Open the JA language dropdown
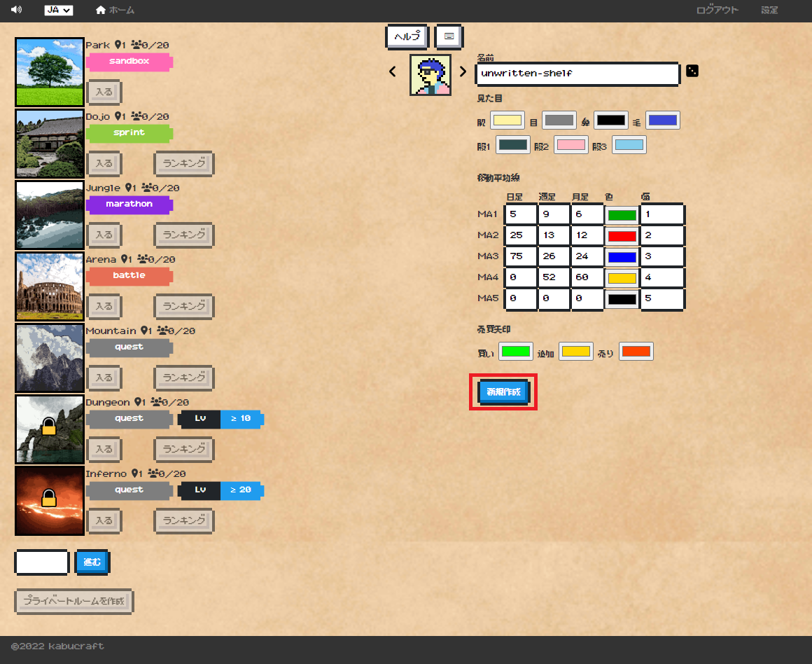This screenshot has width=812, height=664. pos(59,11)
